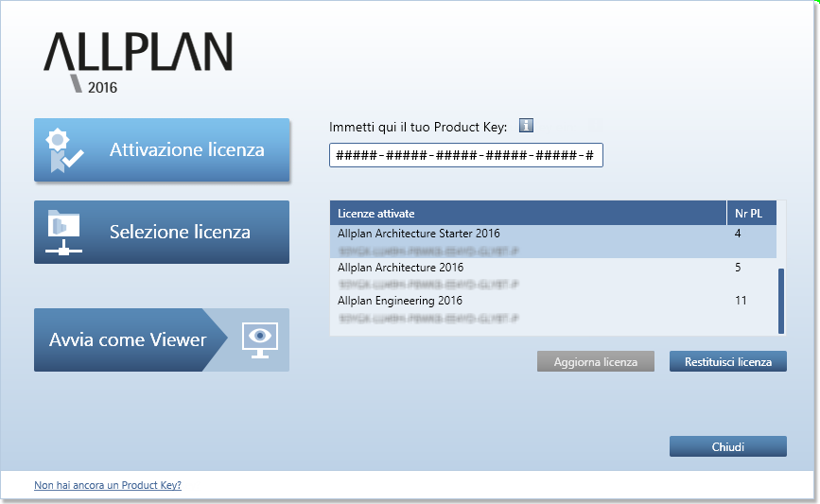Screen dimensions: 820x504
Task: Focus the Product Key input field
Action: (x=465, y=155)
